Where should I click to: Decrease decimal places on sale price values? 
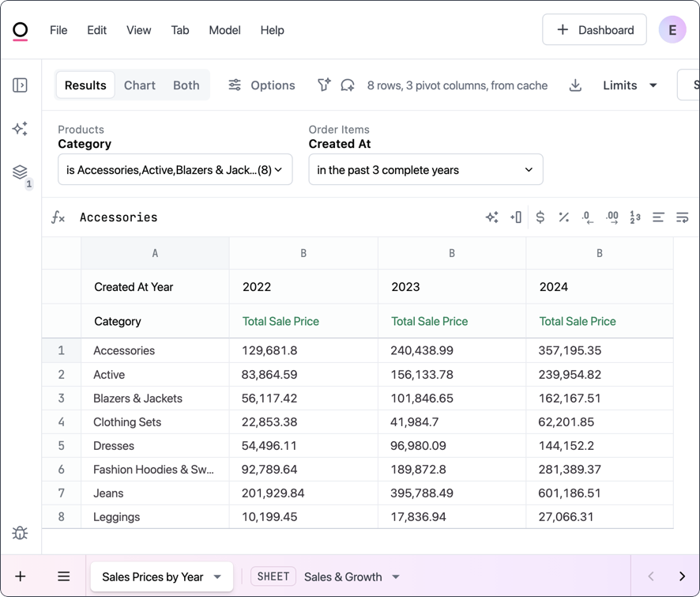(x=587, y=217)
